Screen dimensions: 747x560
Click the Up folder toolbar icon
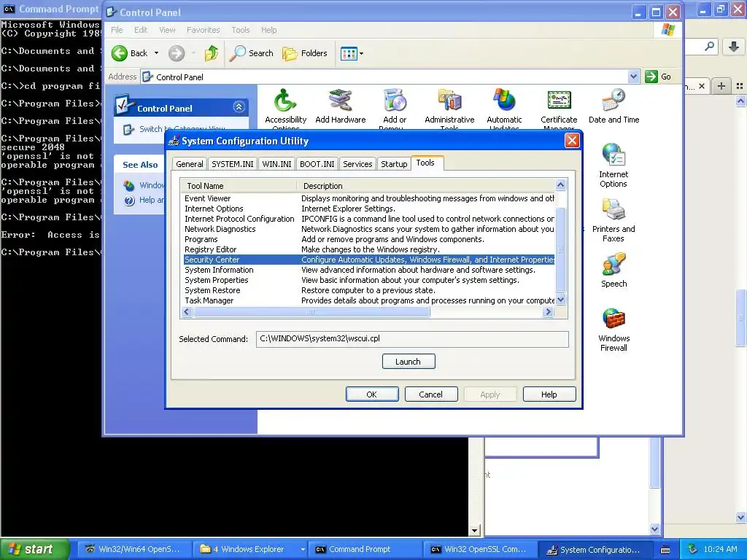click(212, 53)
